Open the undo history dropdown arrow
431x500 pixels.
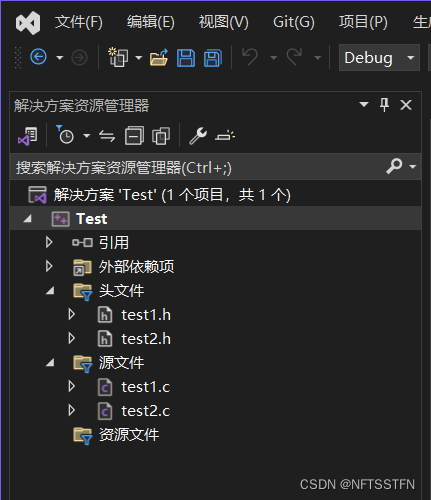(x=274, y=58)
